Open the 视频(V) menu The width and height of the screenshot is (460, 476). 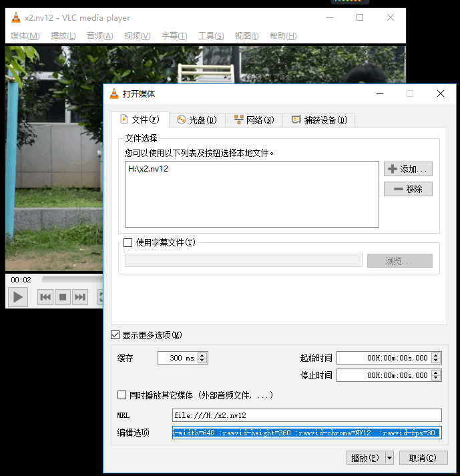tap(138, 36)
